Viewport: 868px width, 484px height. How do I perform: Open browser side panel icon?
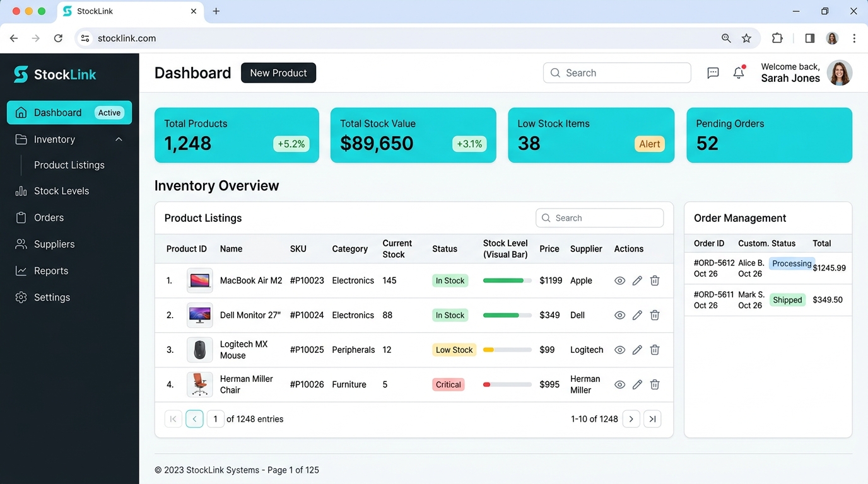pyautogui.click(x=810, y=38)
